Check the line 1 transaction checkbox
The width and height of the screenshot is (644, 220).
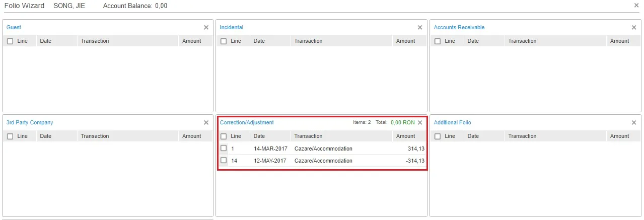[224, 149]
